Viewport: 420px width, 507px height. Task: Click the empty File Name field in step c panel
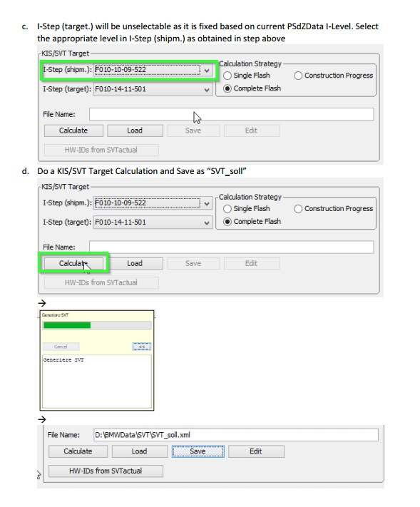click(x=231, y=114)
